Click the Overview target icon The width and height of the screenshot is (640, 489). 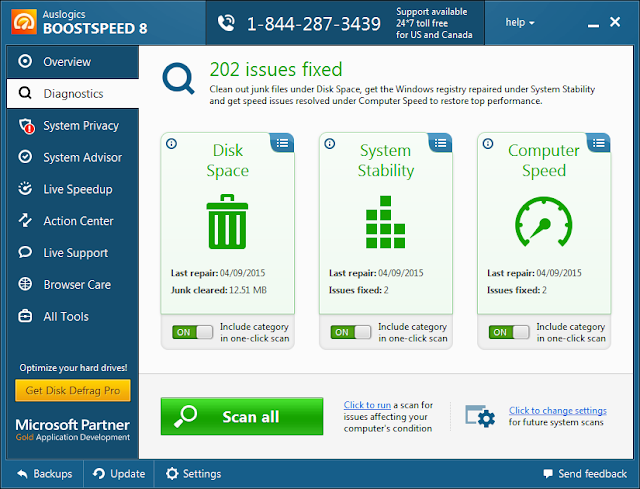pos(25,61)
